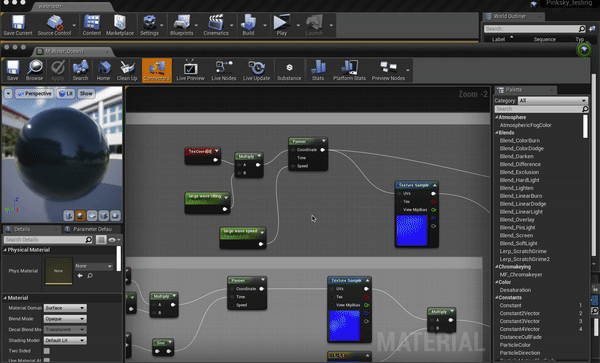This screenshot has height=363, width=600.
Task: Open Details view options eye icon
Action: (114, 240)
